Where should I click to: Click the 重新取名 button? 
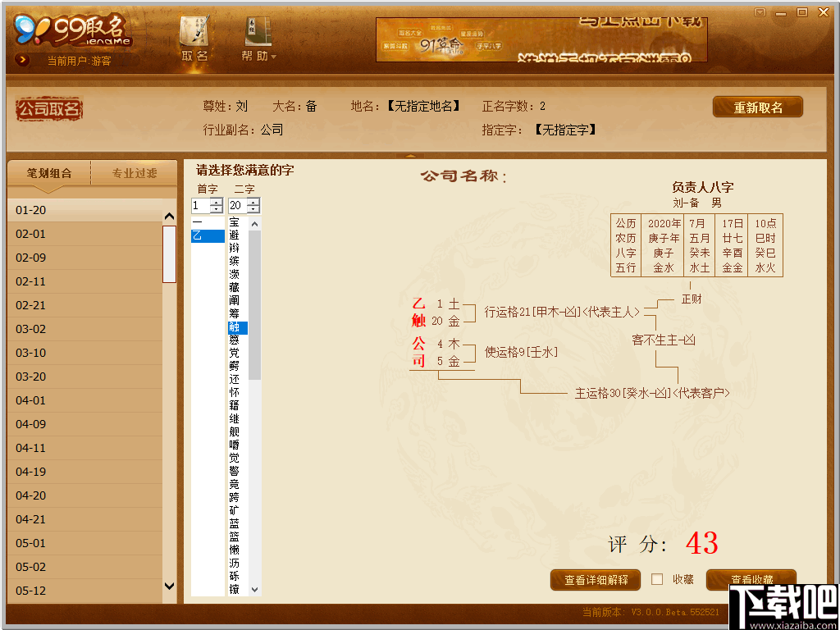tap(758, 107)
